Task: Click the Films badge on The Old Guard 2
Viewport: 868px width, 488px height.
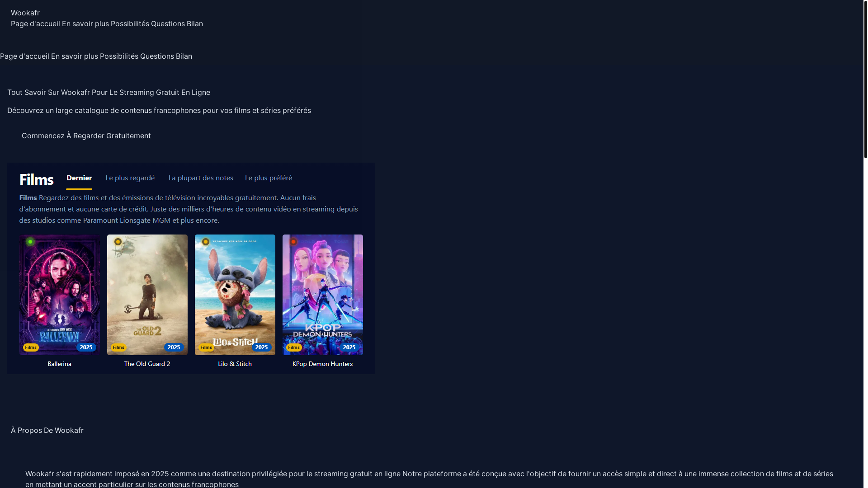Action: 118,347
